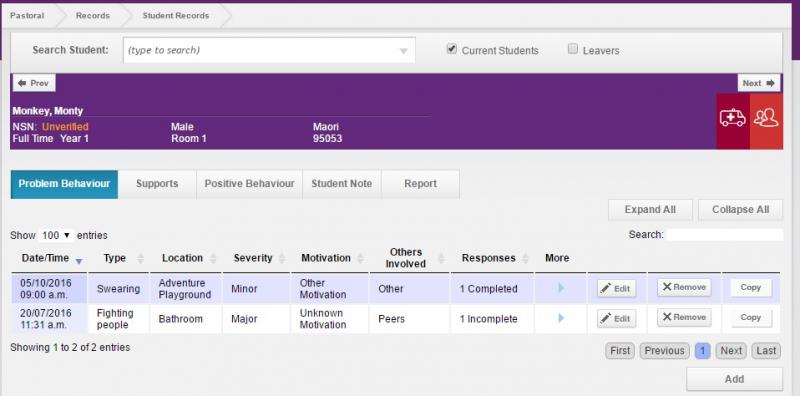Open the medical ambulance icon panel
Image resolution: width=800 pixels, height=396 pixels.
click(x=733, y=121)
